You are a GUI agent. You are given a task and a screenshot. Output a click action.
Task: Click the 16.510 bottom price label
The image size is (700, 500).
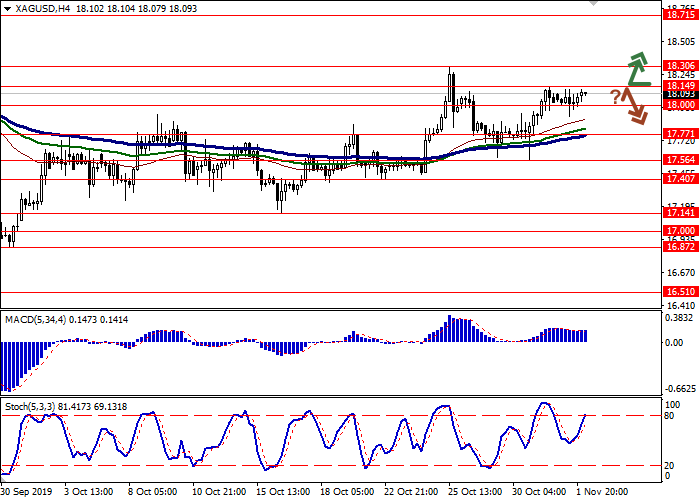[680, 292]
